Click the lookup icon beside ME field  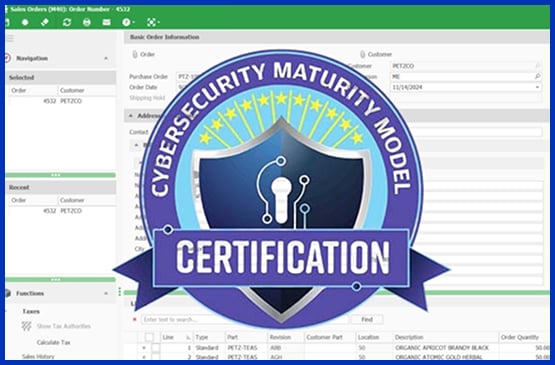(x=537, y=76)
